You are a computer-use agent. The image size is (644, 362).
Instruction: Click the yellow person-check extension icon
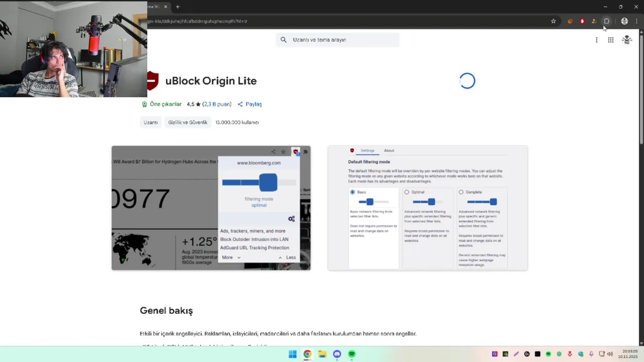pyautogui.click(x=594, y=21)
